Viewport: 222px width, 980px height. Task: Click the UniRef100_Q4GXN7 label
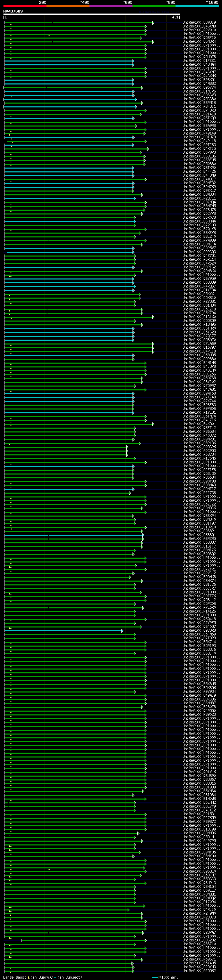click(199, 72)
